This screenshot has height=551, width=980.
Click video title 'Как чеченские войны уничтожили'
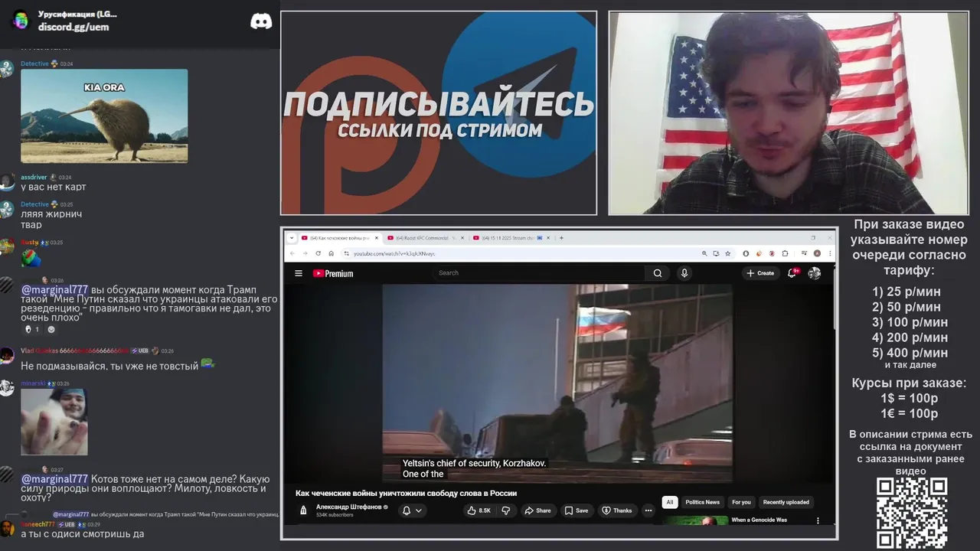[x=406, y=493]
